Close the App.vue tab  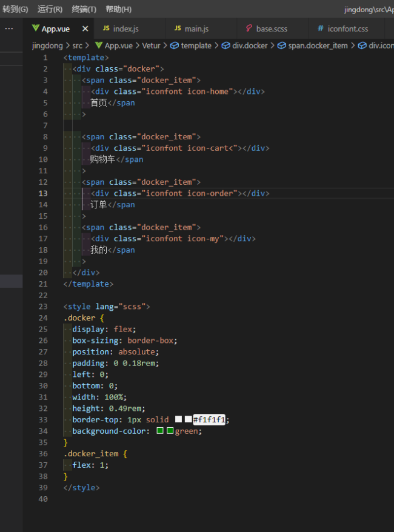pyautogui.click(x=85, y=29)
